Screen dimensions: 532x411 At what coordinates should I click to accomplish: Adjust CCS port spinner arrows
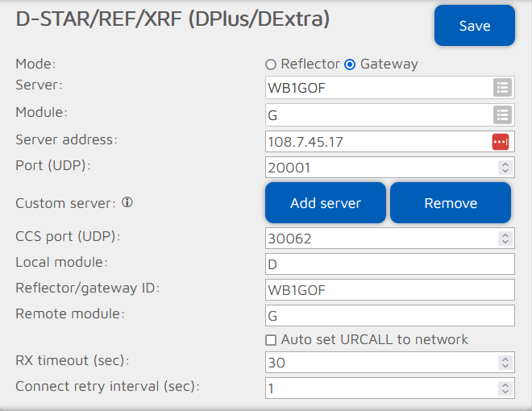[505, 239]
